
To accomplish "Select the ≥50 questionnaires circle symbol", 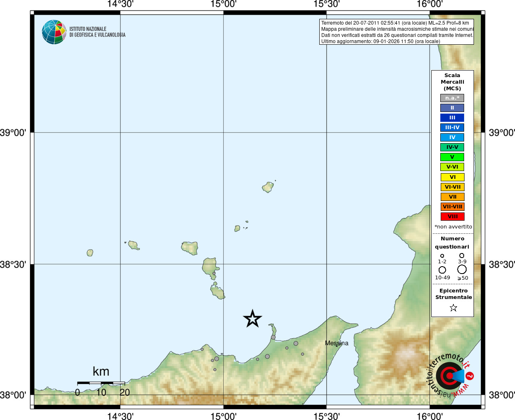I will tap(462, 269).
